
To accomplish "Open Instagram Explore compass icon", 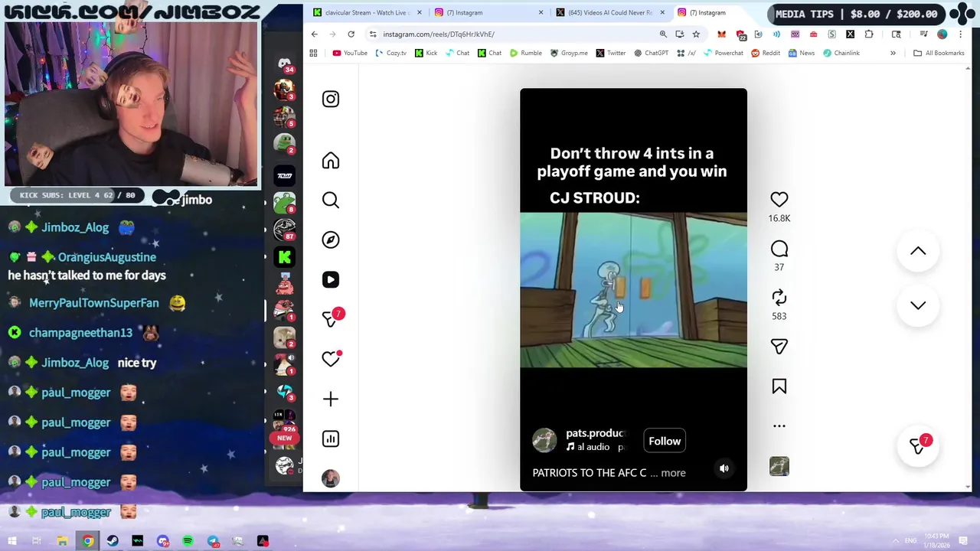I will tap(331, 240).
